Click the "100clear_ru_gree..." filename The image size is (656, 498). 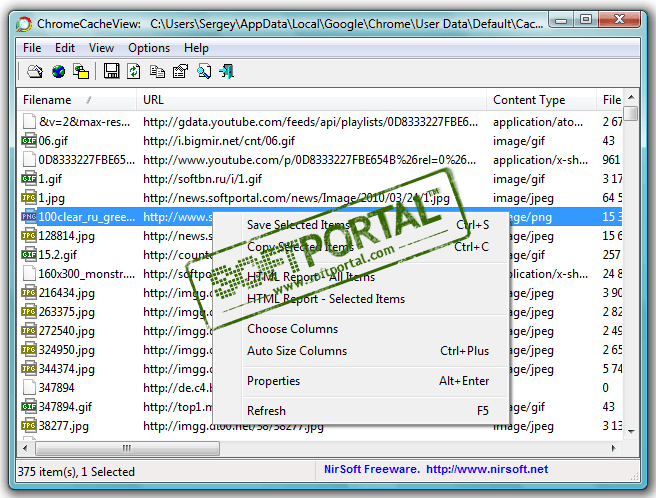click(87, 217)
